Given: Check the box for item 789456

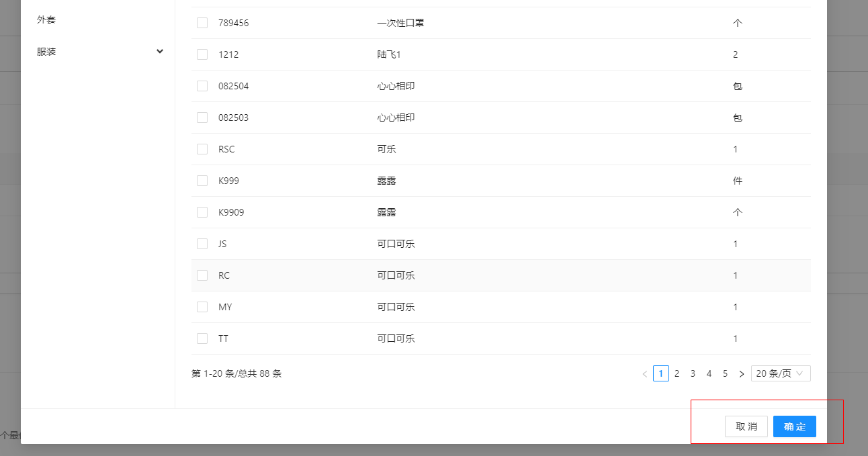Looking at the screenshot, I should [x=202, y=23].
